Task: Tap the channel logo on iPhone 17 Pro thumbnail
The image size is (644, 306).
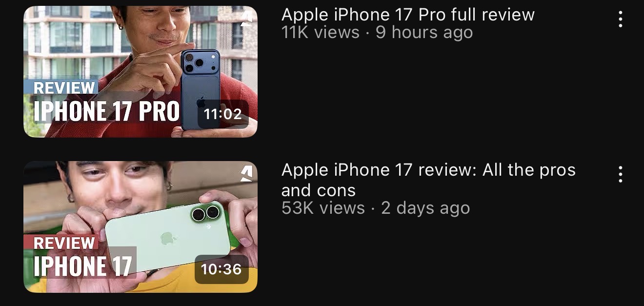Action: click(x=247, y=19)
